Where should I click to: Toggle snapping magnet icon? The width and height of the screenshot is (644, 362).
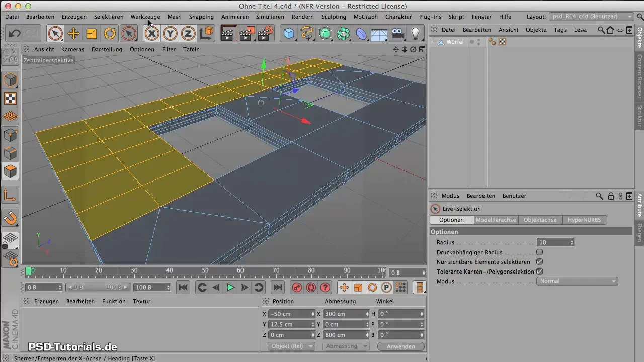[11, 218]
